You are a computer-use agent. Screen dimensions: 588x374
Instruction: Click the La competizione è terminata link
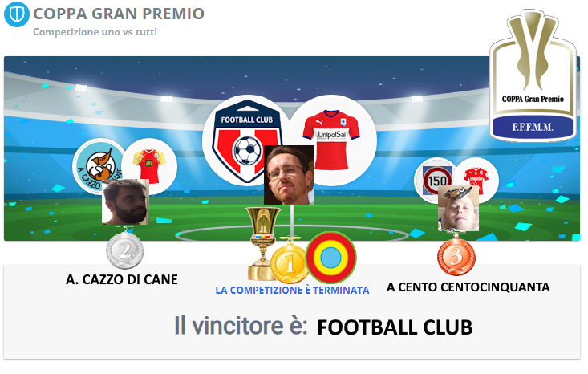point(292,290)
